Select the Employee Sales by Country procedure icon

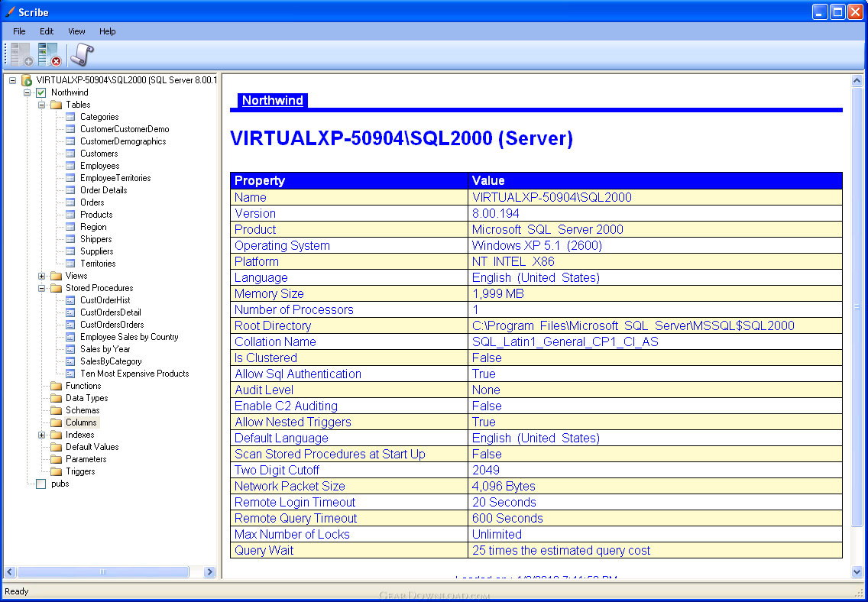(x=70, y=336)
